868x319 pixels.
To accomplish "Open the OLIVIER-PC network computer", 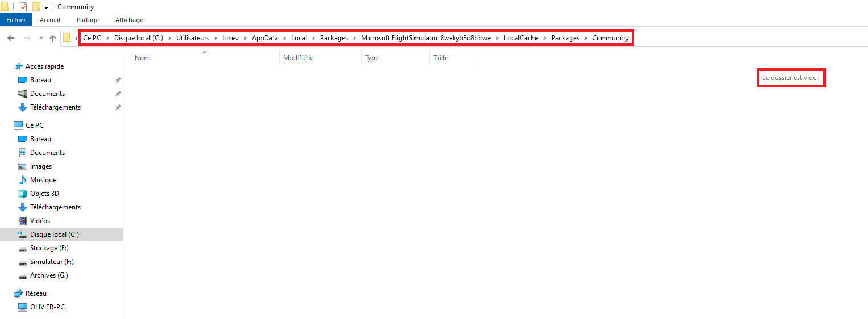I will coord(47,307).
